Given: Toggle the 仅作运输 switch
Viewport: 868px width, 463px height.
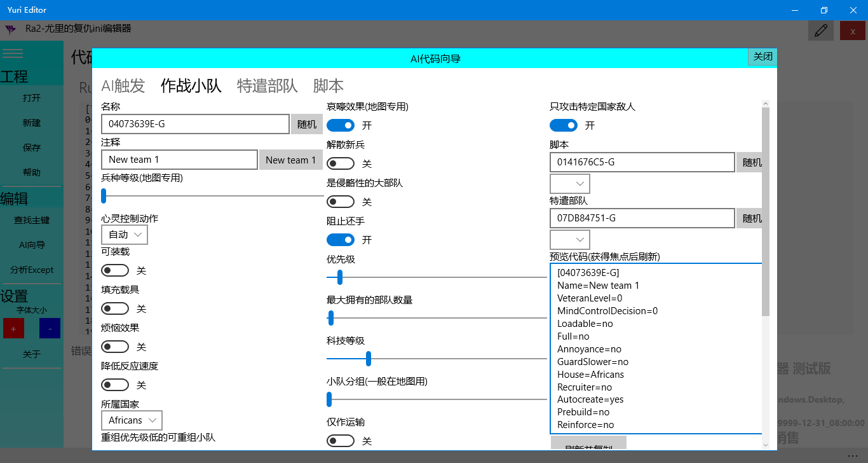Looking at the screenshot, I should [341, 441].
